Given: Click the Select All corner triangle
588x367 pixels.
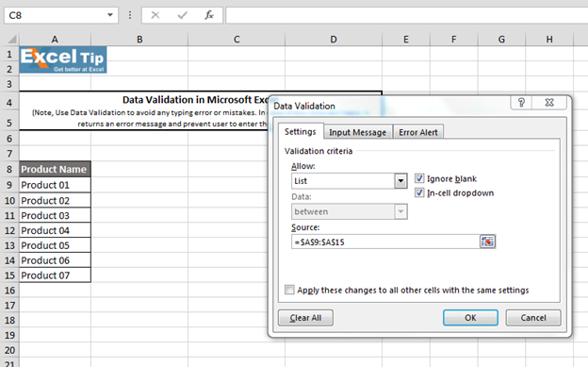Looking at the screenshot, I should point(11,39).
